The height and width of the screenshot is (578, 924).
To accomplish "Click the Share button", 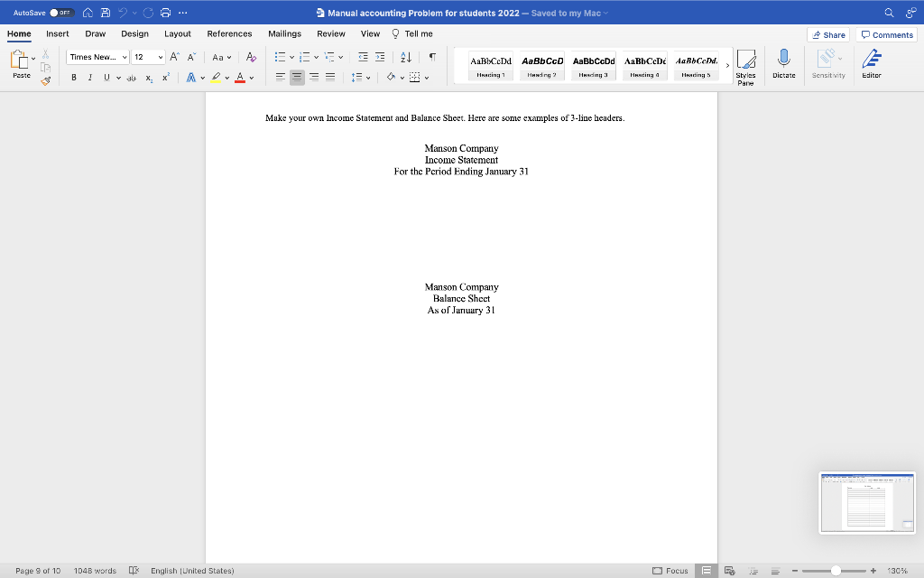I will pos(828,35).
